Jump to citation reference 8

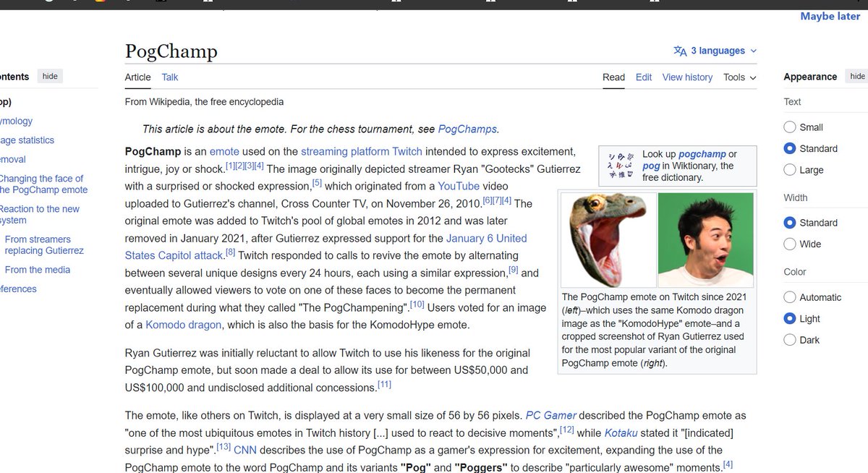[x=230, y=252]
